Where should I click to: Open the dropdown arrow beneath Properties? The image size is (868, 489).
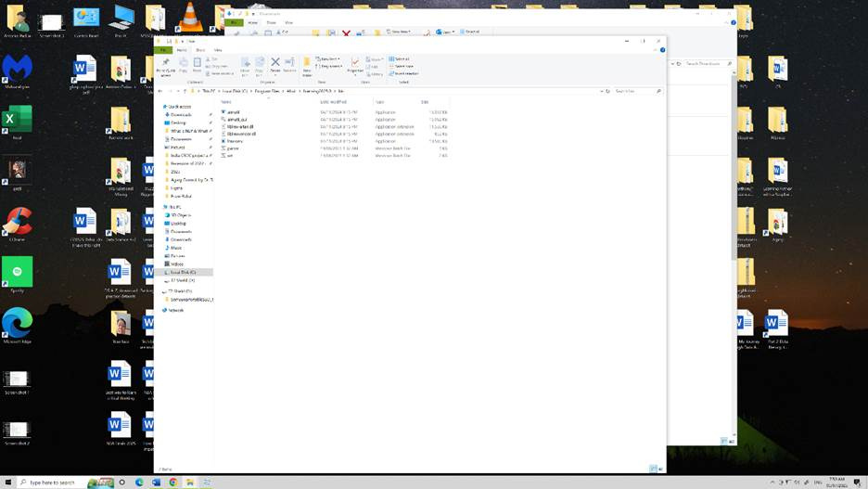click(x=355, y=75)
